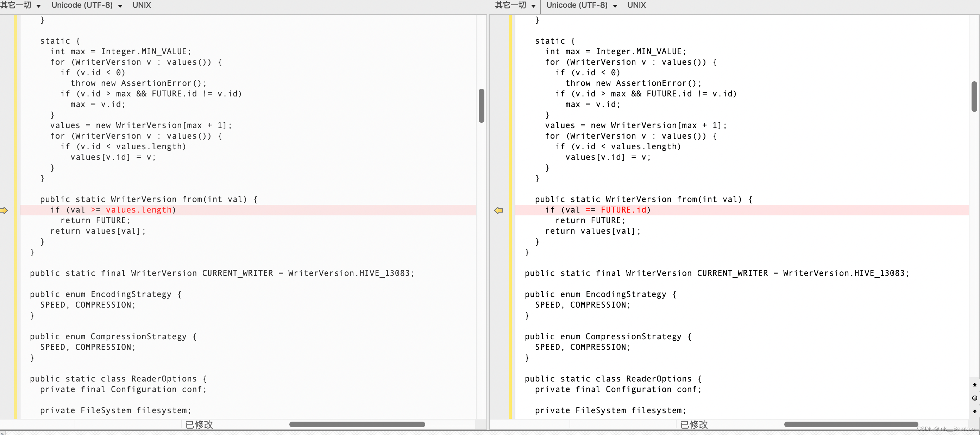The height and width of the screenshot is (435, 980).
Task: Click left 'int max = Integer.MIN_VALUE;' line
Action: click(x=121, y=52)
